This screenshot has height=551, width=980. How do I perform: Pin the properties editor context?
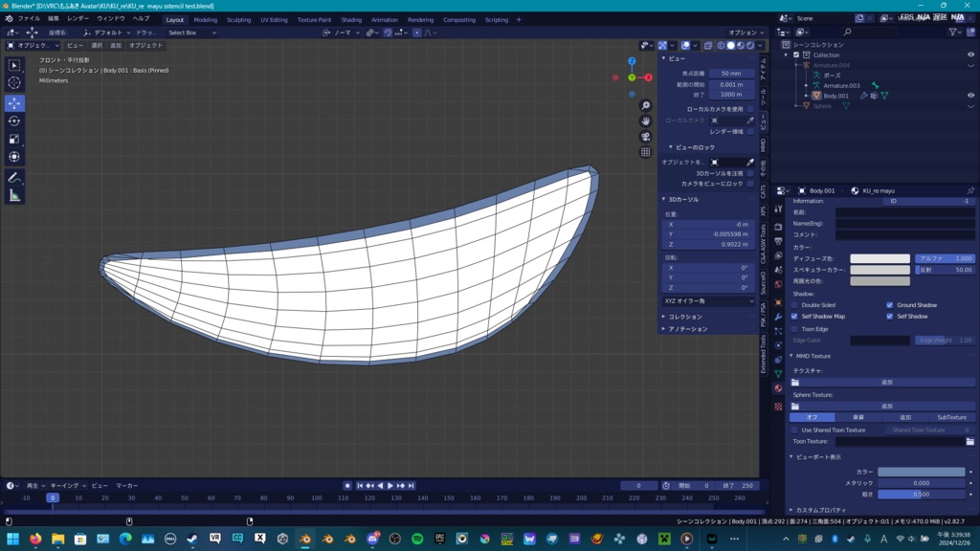(x=970, y=190)
